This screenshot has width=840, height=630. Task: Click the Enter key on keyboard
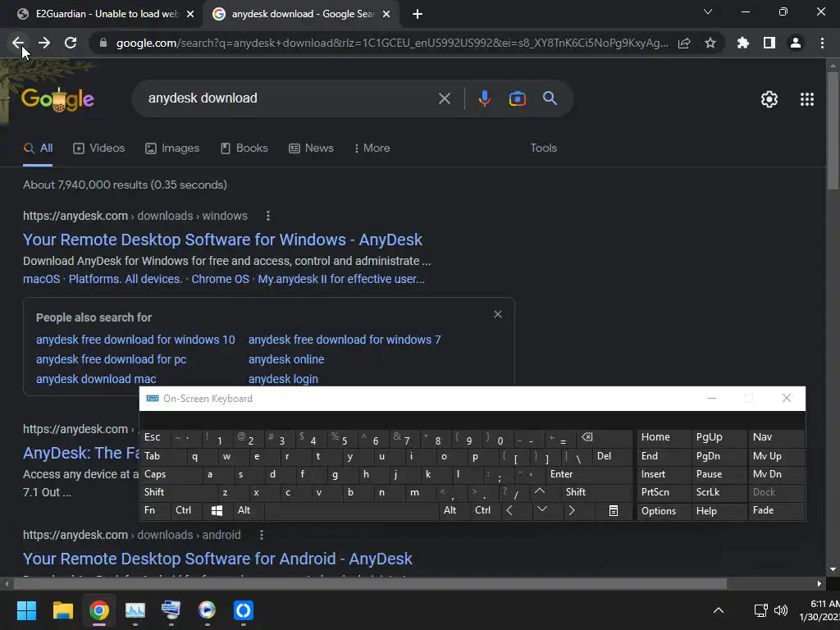point(589,475)
